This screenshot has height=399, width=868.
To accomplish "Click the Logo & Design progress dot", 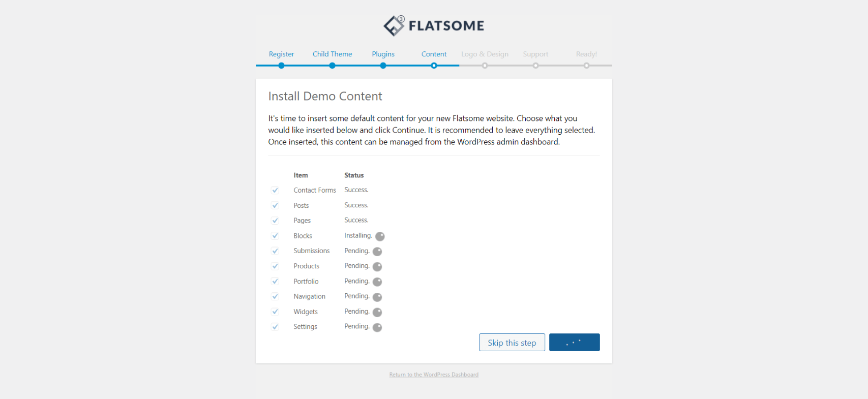I will pyautogui.click(x=485, y=66).
